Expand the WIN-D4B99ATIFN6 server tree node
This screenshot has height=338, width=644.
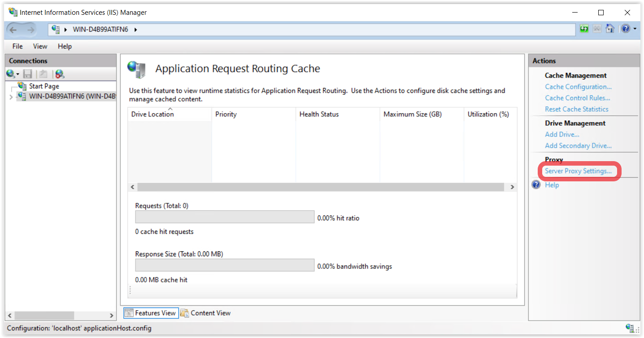pos(11,97)
